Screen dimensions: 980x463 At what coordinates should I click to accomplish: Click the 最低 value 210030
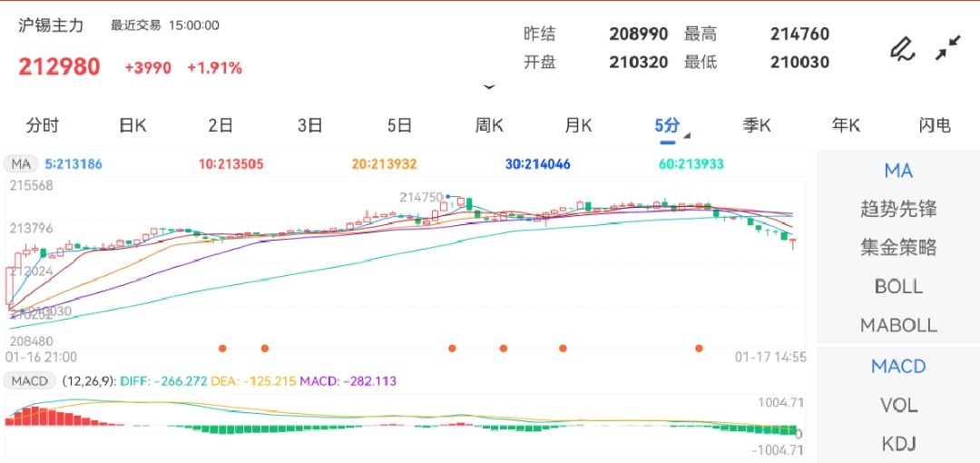pyautogui.click(x=799, y=63)
